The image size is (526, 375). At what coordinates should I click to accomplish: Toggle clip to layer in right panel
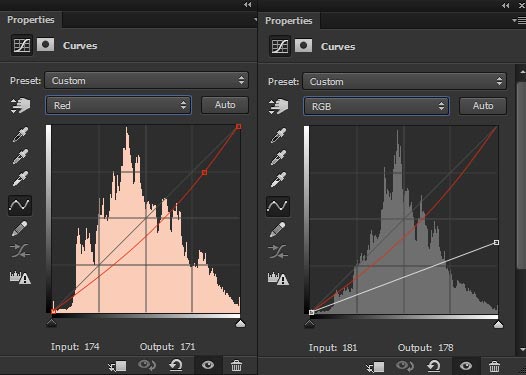click(375, 366)
